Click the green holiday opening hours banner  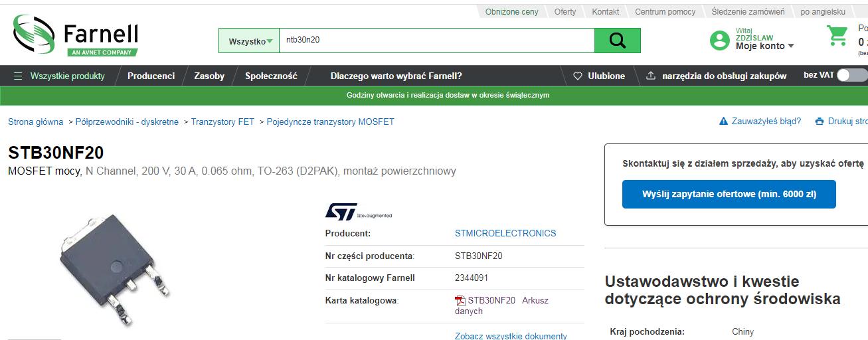click(434, 95)
